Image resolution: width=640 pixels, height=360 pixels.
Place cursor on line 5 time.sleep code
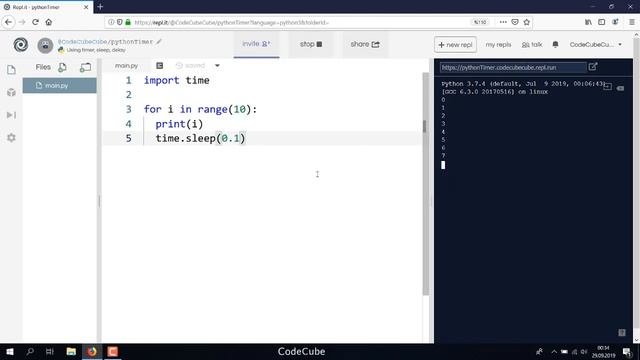[x=200, y=138]
